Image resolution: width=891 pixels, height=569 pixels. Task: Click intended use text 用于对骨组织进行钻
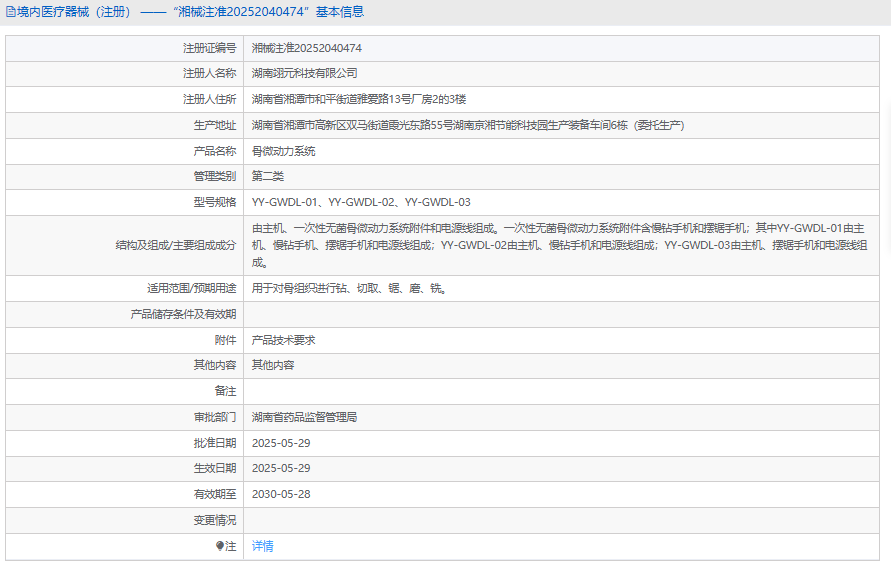pyautogui.click(x=349, y=288)
